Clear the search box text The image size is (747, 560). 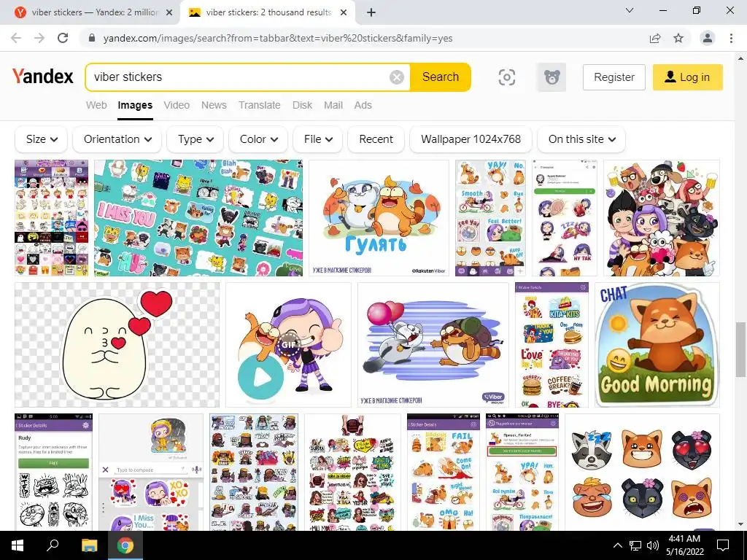coord(396,77)
